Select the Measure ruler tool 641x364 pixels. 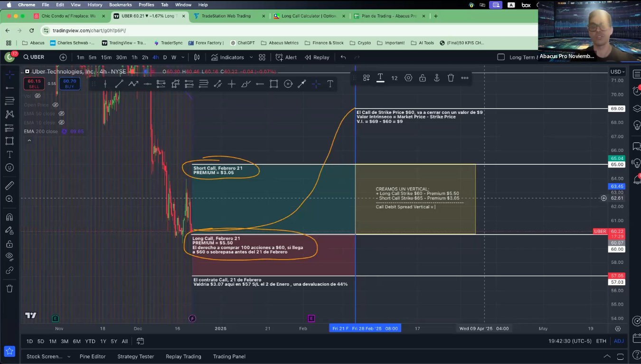[9, 186]
